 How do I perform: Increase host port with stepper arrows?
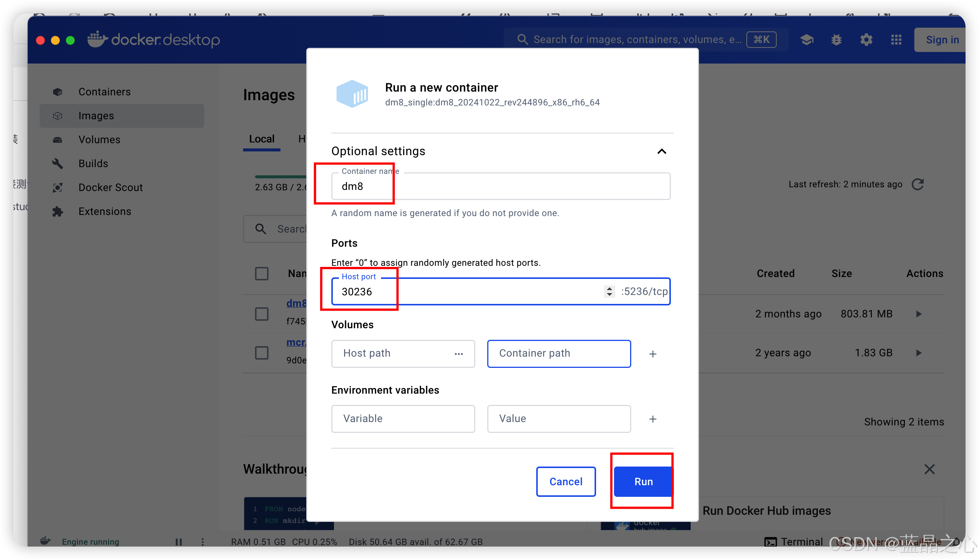(x=609, y=289)
